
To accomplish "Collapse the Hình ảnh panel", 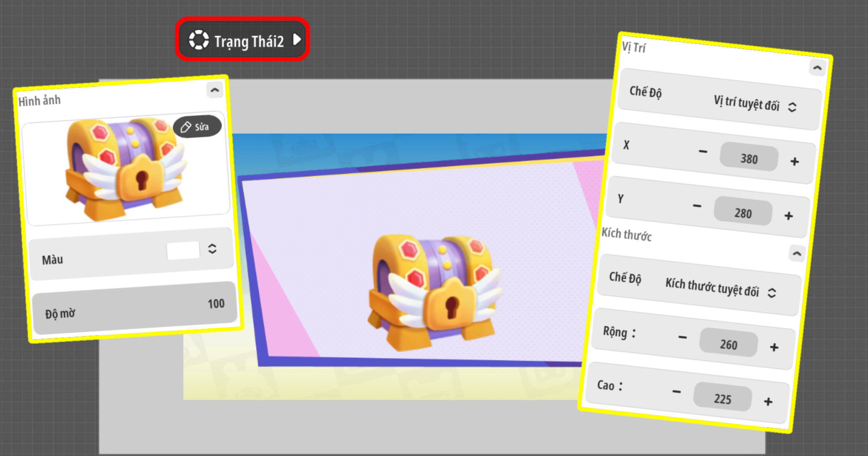I will [x=214, y=90].
